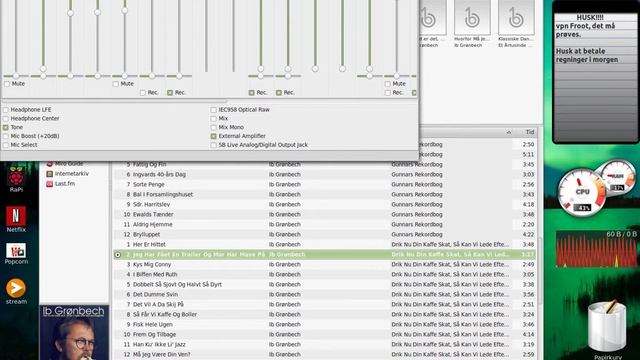The image size is (640, 360).
Task: Click the Internetarkiv sidebar entry icon
Action: coord(49,174)
